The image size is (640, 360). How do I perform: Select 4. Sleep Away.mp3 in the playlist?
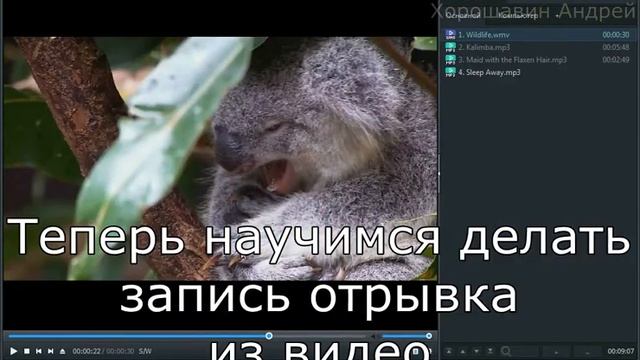click(538, 72)
